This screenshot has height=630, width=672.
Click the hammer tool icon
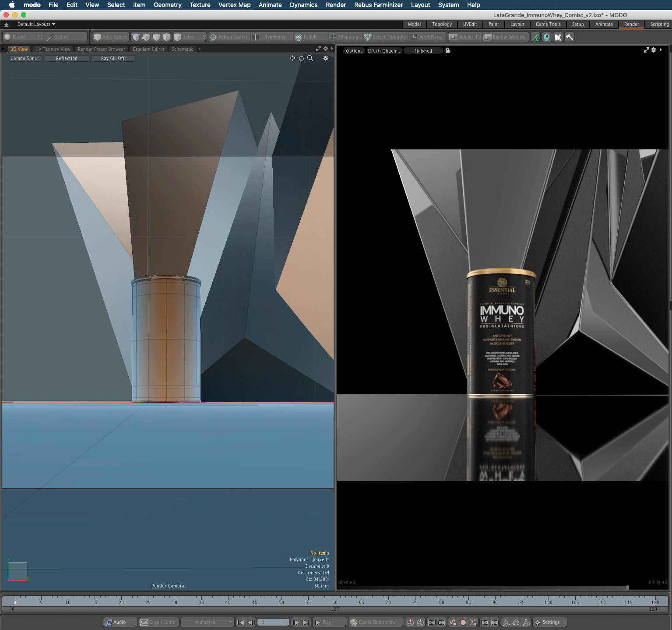point(569,37)
